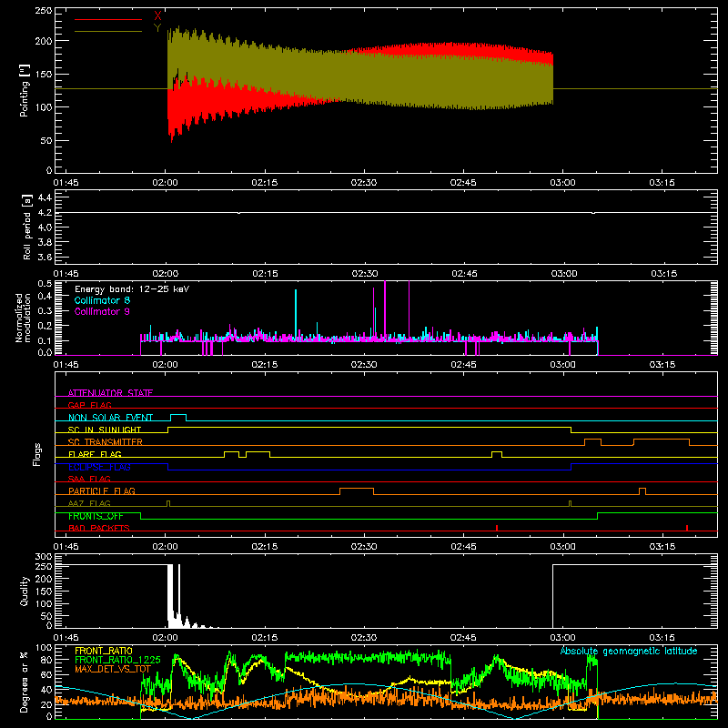Click the yellow FRONT_RATIO legend entry
The width and height of the screenshot is (728, 728).
coord(104,651)
